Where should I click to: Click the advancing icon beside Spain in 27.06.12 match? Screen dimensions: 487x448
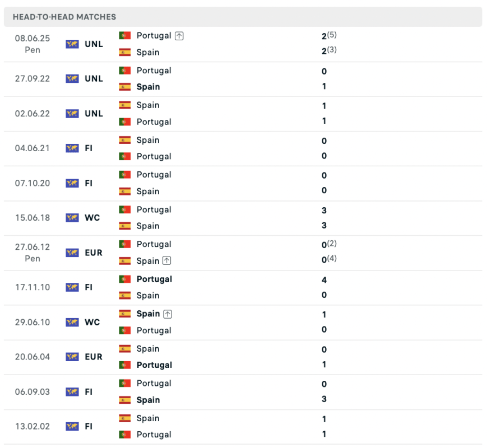[167, 260]
